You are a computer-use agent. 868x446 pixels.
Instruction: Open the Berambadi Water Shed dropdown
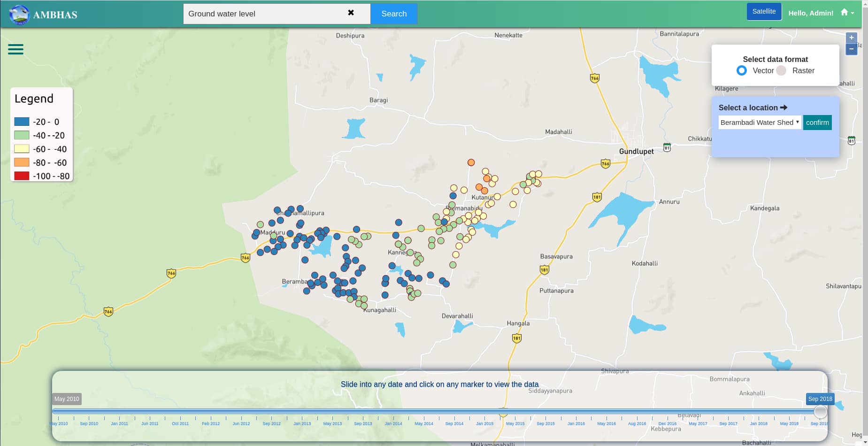click(760, 123)
